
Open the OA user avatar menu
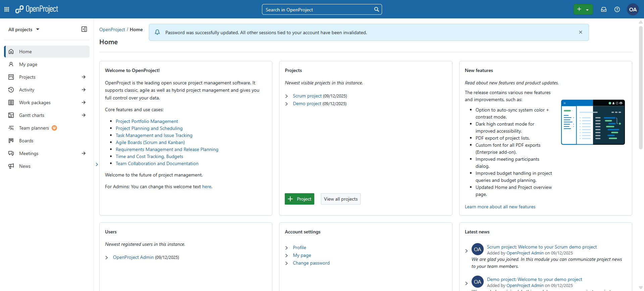tap(633, 9)
